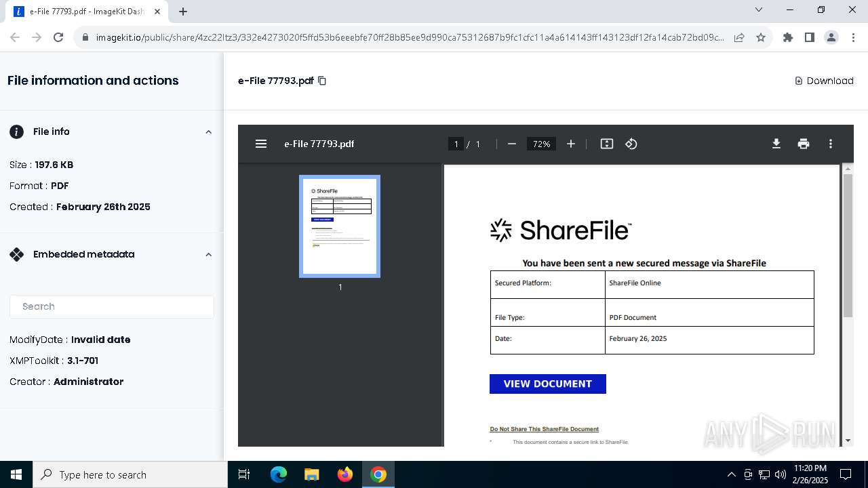
Task: Zoom out with the minus icon
Action: (512, 144)
